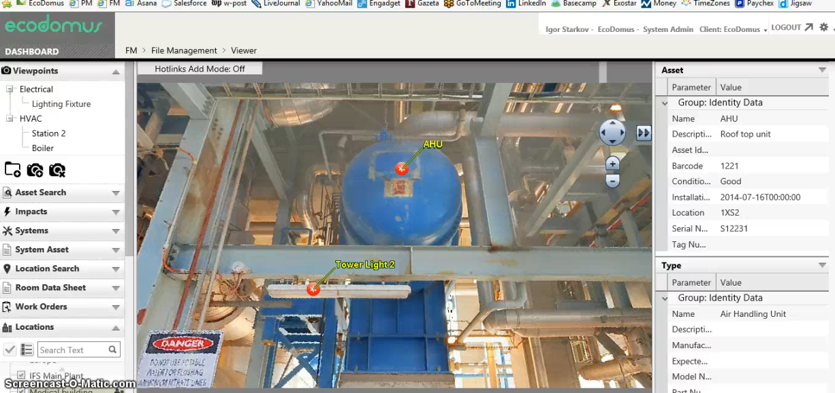
Task: Click the zoom in plus button in viewer
Action: point(612,163)
